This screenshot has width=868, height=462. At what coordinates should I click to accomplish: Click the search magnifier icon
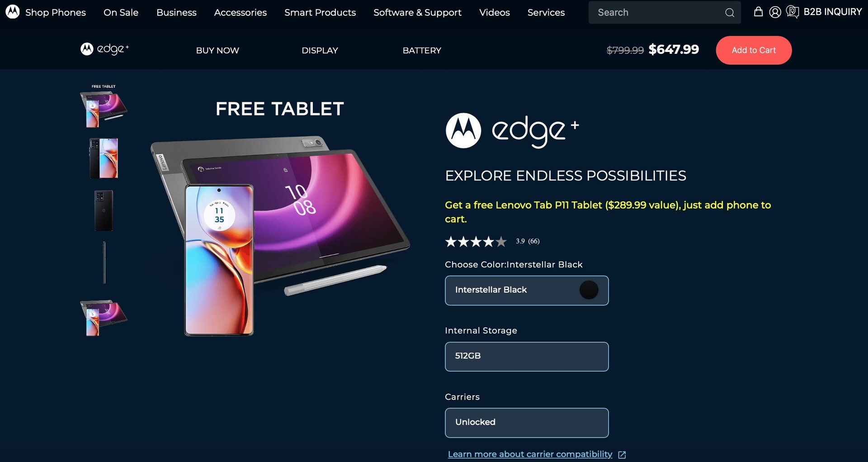click(x=729, y=13)
